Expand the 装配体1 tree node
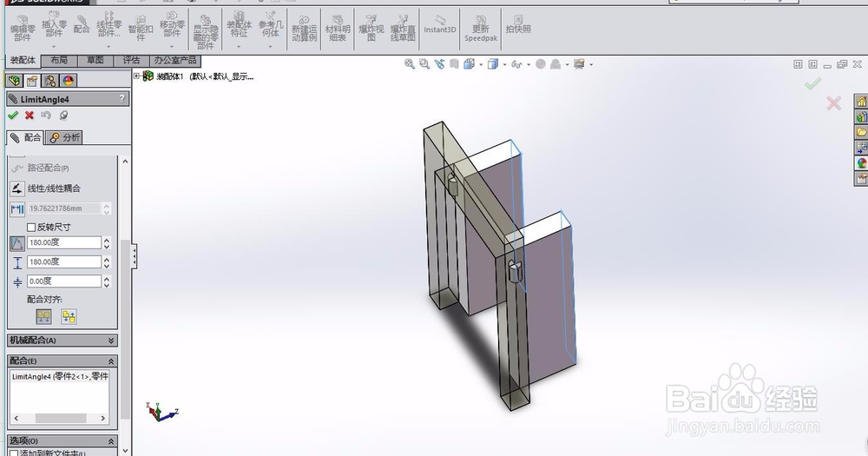868x456 pixels. pos(137,76)
